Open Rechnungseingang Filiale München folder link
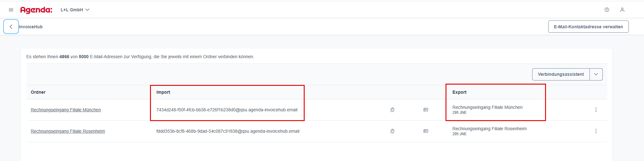 [x=66, y=110]
